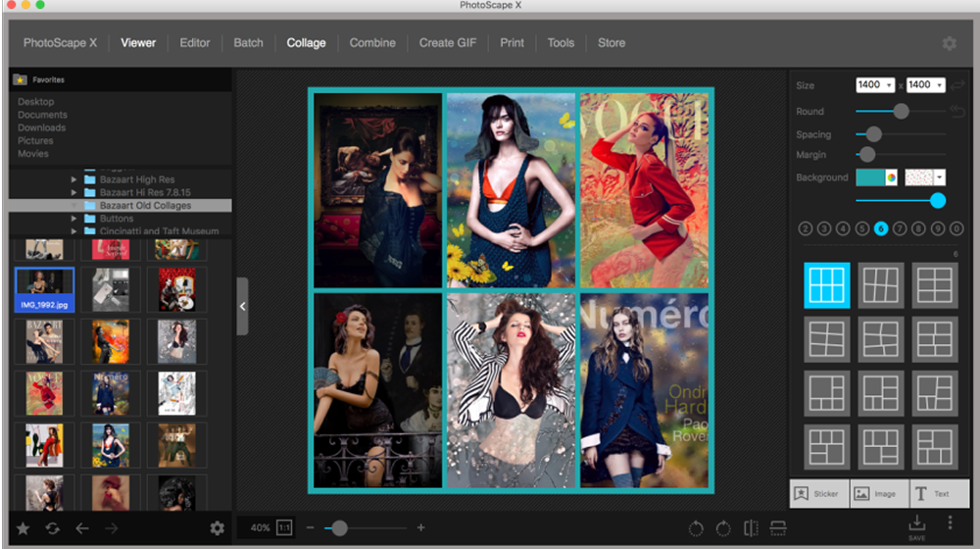Select 6 photos count
980x549 pixels.
881,228
